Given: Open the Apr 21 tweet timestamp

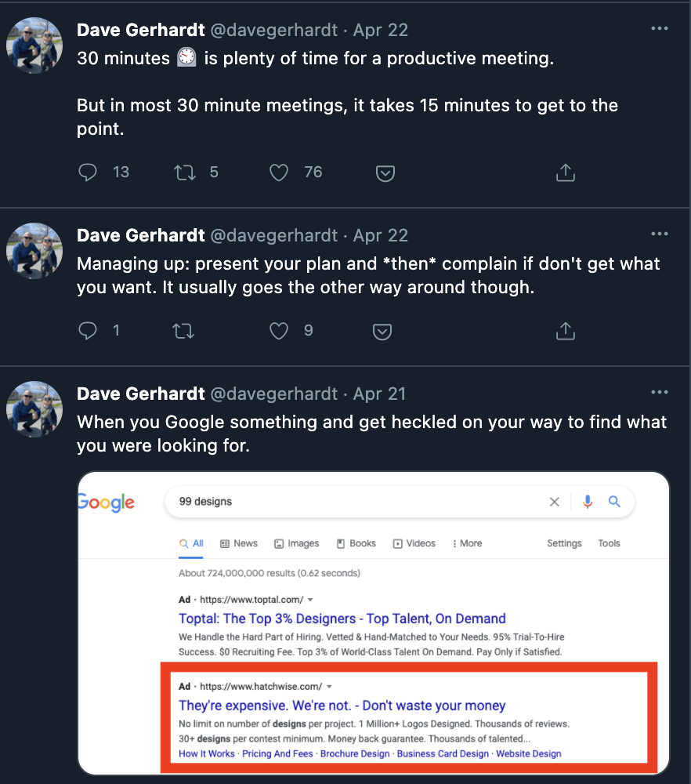Looking at the screenshot, I should click(381, 394).
